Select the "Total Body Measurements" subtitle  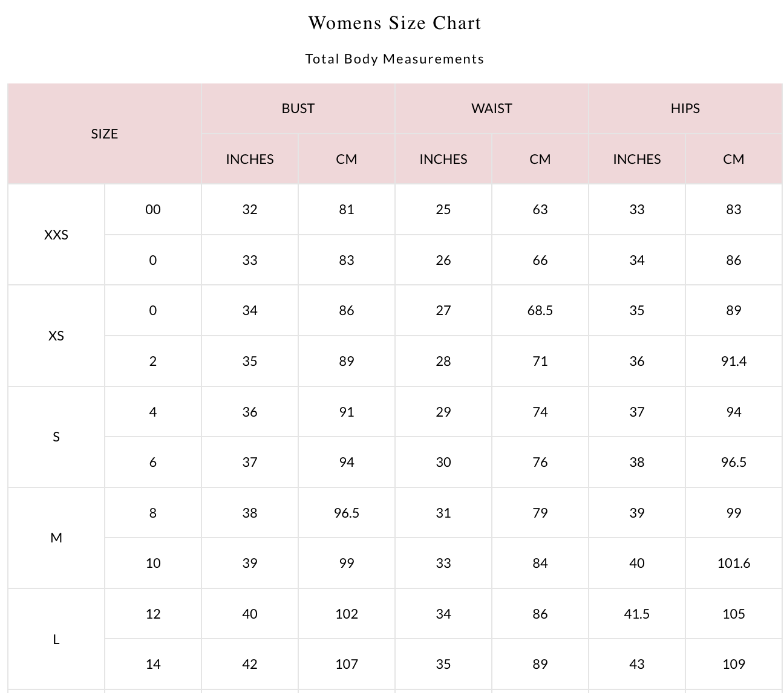[x=394, y=59]
